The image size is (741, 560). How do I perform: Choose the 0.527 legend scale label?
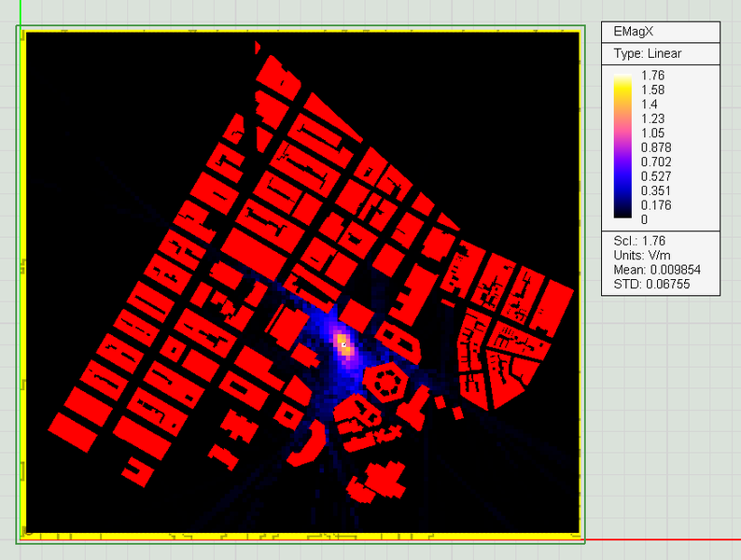tap(656, 176)
